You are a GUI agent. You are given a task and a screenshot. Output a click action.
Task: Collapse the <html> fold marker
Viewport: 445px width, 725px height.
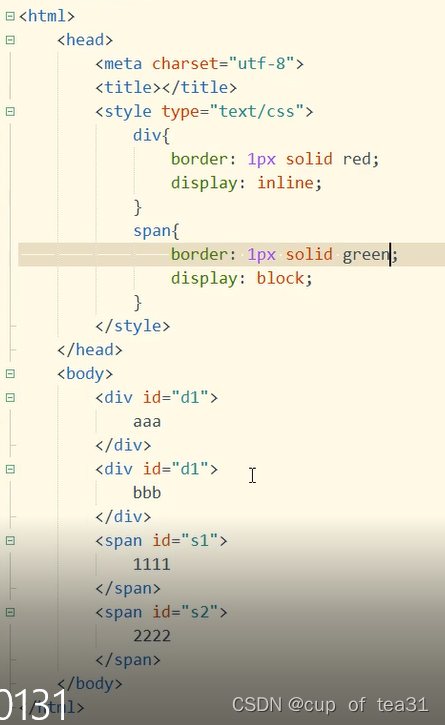tap(10, 17)
